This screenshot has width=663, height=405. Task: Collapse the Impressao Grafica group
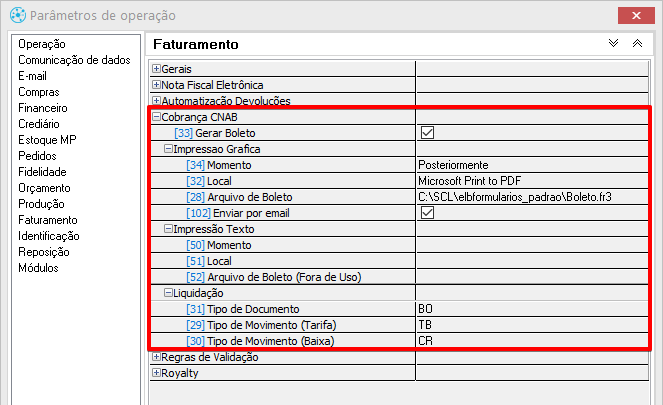click(x=168, y=149)
